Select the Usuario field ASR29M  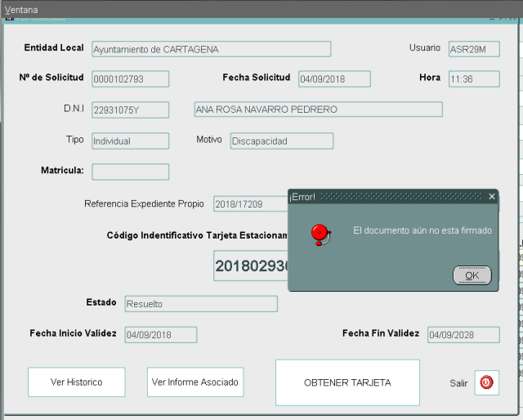473,49
